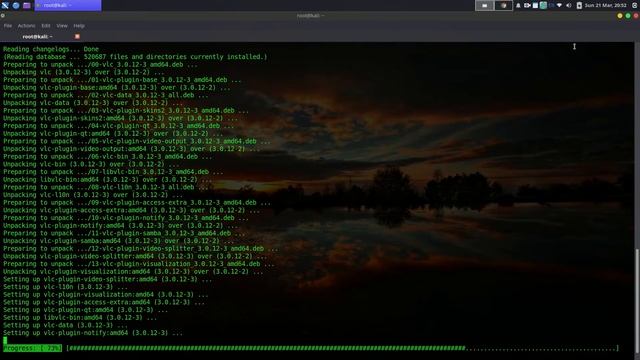Open the volume speaker tray icon
Screen dimensions: 640x360
pyautogui.click(x=569, y=5)
